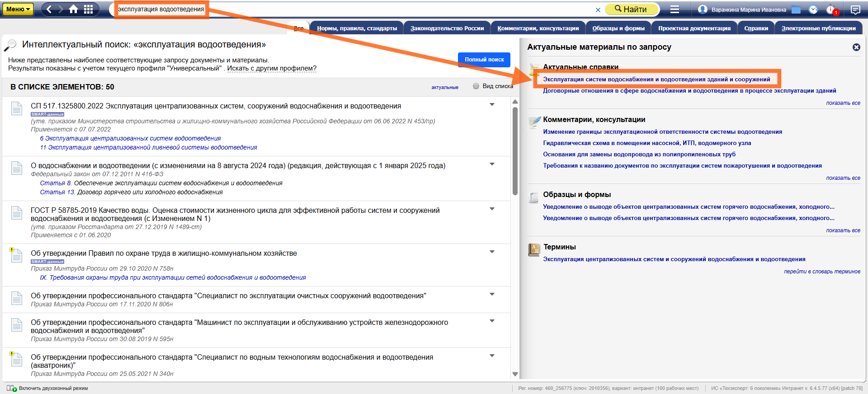Expand options for Правил по охране труда entry
Viewport: 868px width, 394px height.
tap(492, 252)
